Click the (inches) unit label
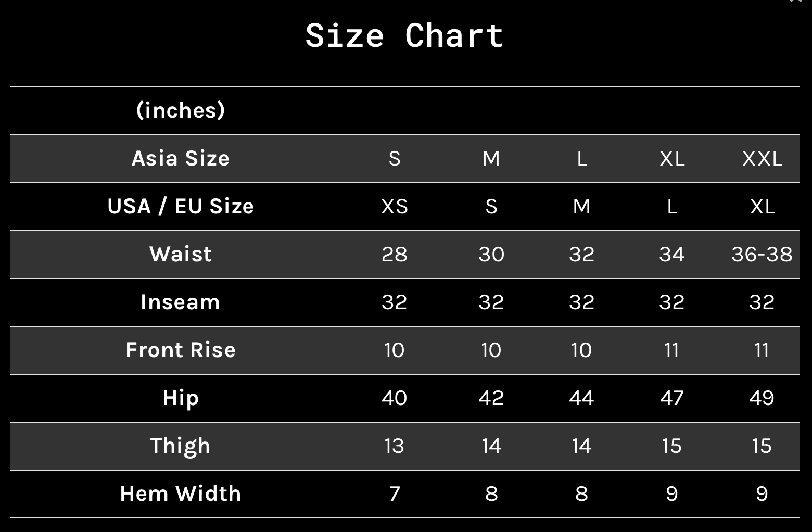The width and height of the screenshot is (812, 532). click(181, 110)
